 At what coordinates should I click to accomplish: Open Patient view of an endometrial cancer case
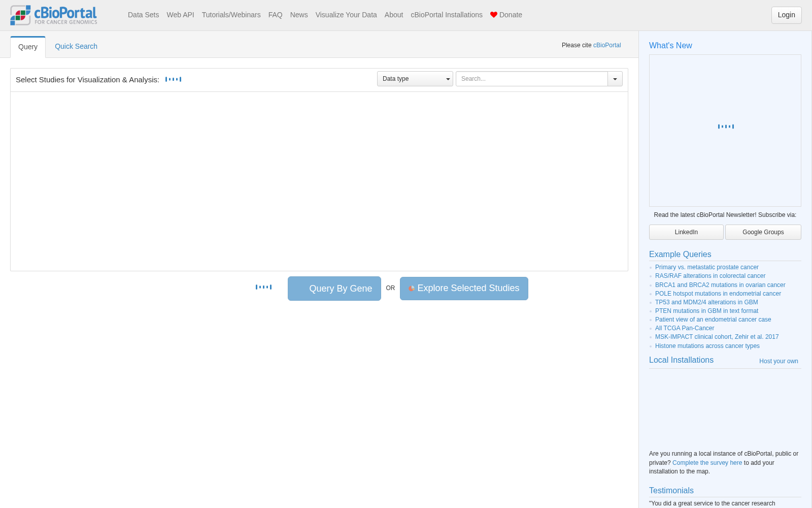(x=713, y=320)
